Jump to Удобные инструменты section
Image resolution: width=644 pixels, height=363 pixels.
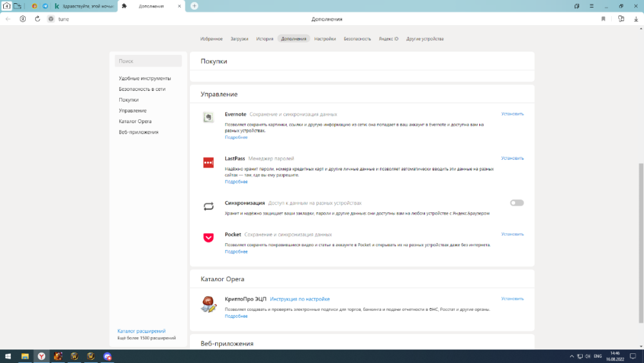click(x=144, y=78)
